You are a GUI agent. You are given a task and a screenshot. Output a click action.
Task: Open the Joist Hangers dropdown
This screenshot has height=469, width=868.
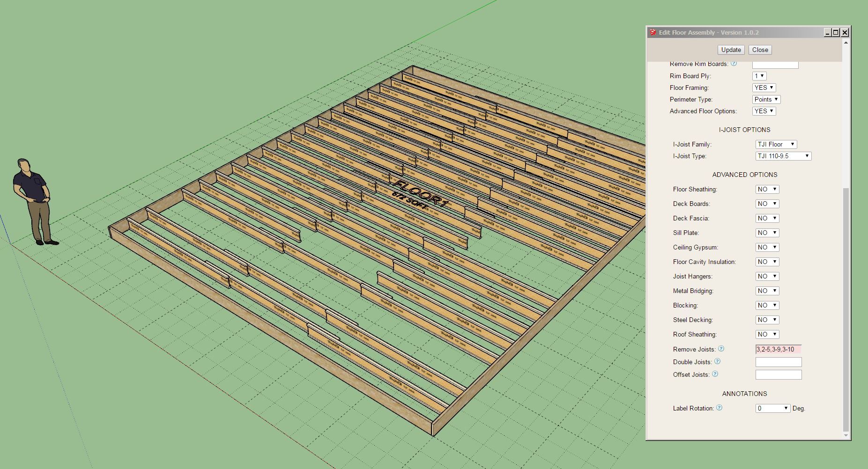coord(767,276)
